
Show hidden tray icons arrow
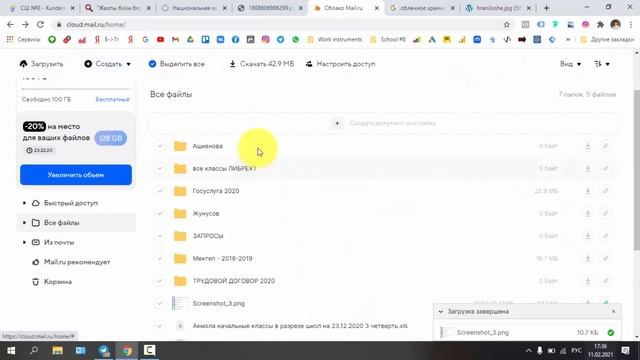(x=529, y=350)
